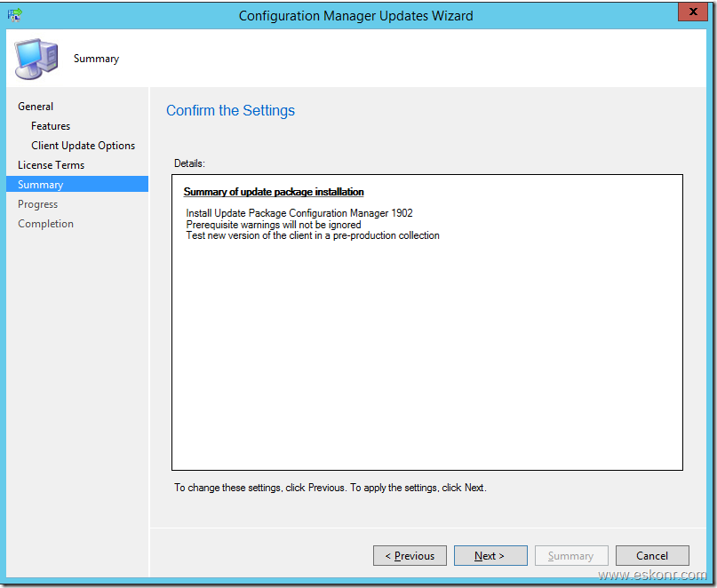This screenshot has width=717, height=588.
Task: Select the 'Test new version of the client' line
Action: click(313, 235)
